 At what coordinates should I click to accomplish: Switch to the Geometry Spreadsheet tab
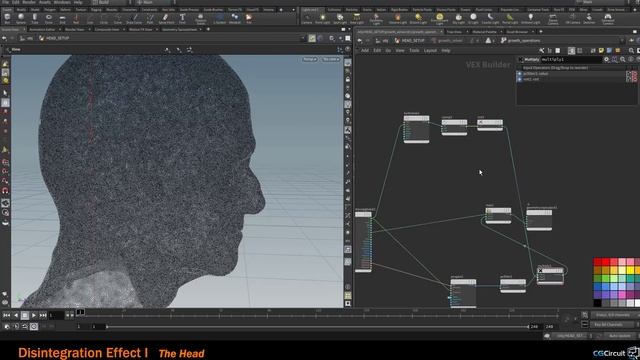(179, 29)
